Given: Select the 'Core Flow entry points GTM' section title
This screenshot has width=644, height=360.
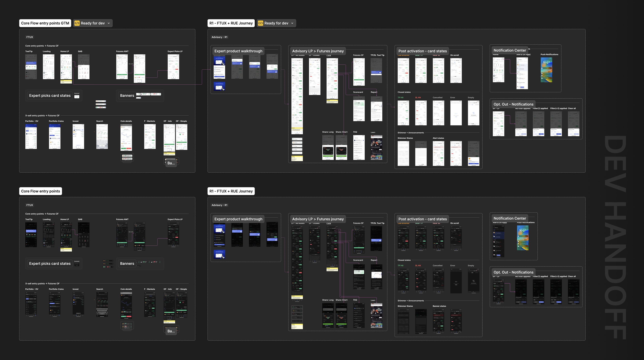Looking at the screenshot, I should click(45, 23).
